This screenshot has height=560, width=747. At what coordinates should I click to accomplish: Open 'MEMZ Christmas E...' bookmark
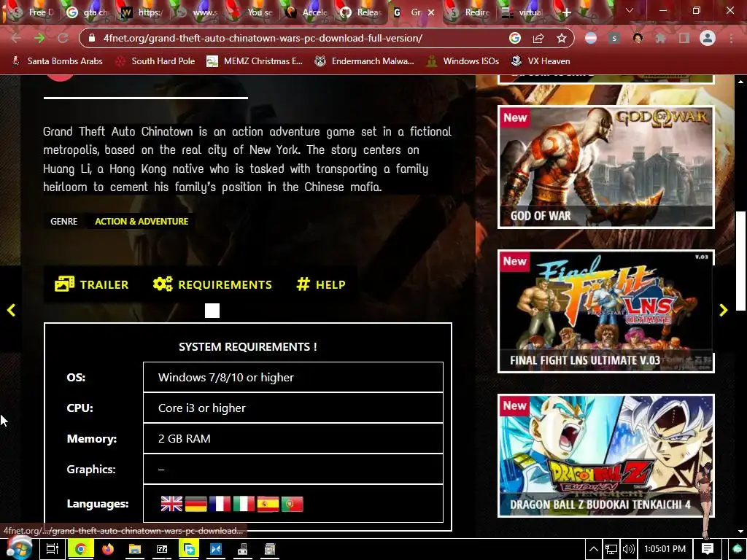[x=255, y=61]
